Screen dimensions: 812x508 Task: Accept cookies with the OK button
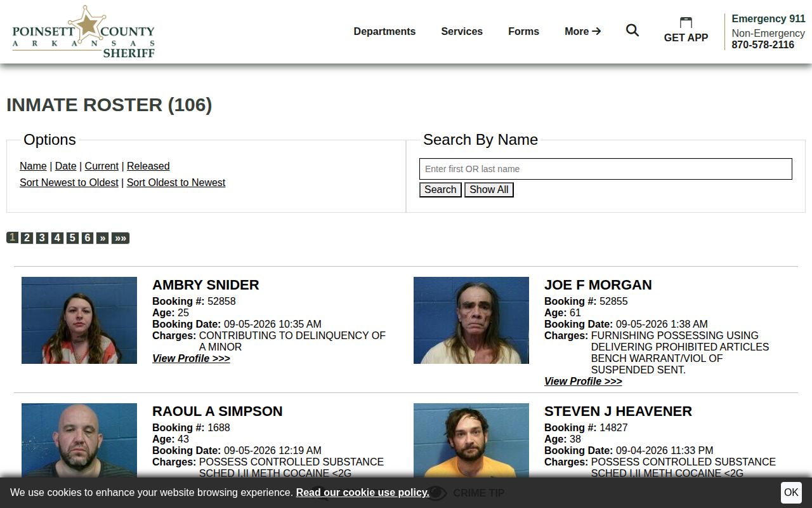[791, 492]
